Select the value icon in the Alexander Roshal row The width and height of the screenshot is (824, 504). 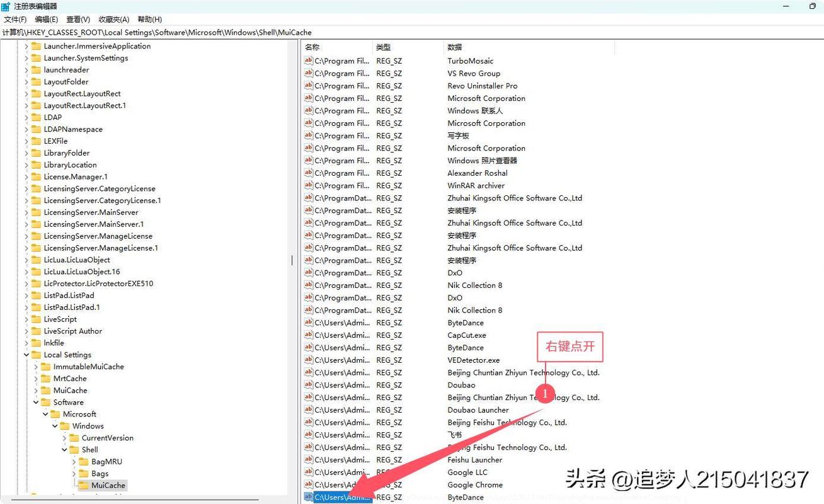point(309,173)
